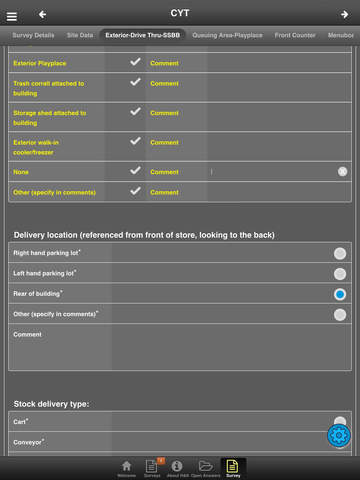
Task: Open the blue gear settings button
Action: [x=339, y=435]
